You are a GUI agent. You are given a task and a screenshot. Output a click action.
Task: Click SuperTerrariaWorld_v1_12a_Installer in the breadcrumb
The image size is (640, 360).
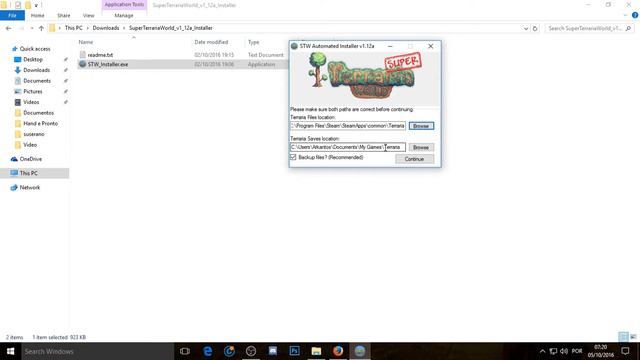(171, 28)
